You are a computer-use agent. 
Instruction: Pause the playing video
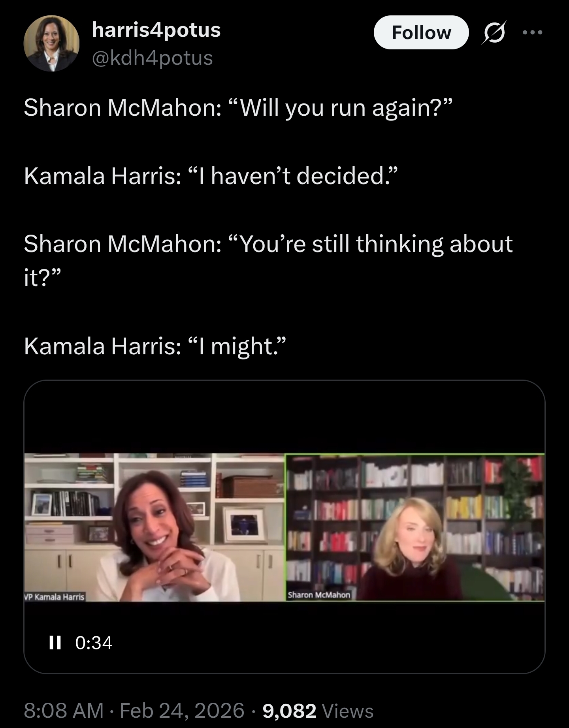55,643
